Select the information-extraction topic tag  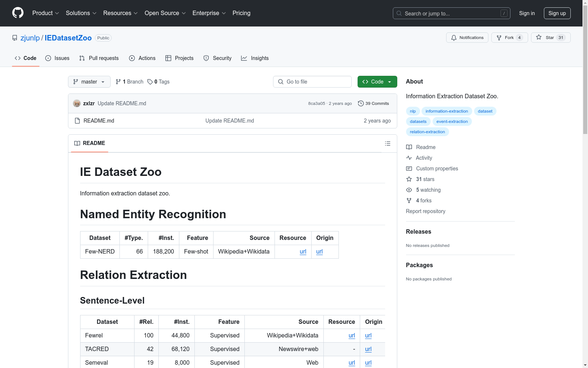447,111
